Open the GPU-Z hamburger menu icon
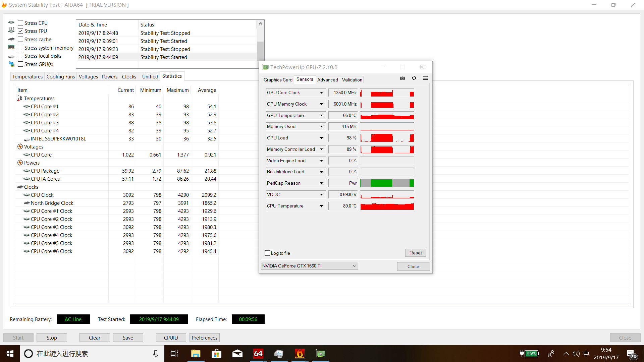 tap(425, 78)
